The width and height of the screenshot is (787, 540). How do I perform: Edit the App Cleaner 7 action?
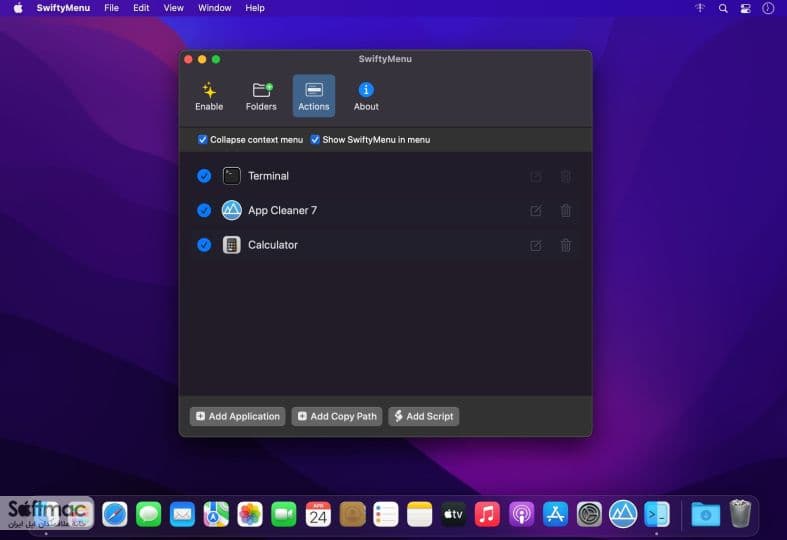[x=536, y=211]
